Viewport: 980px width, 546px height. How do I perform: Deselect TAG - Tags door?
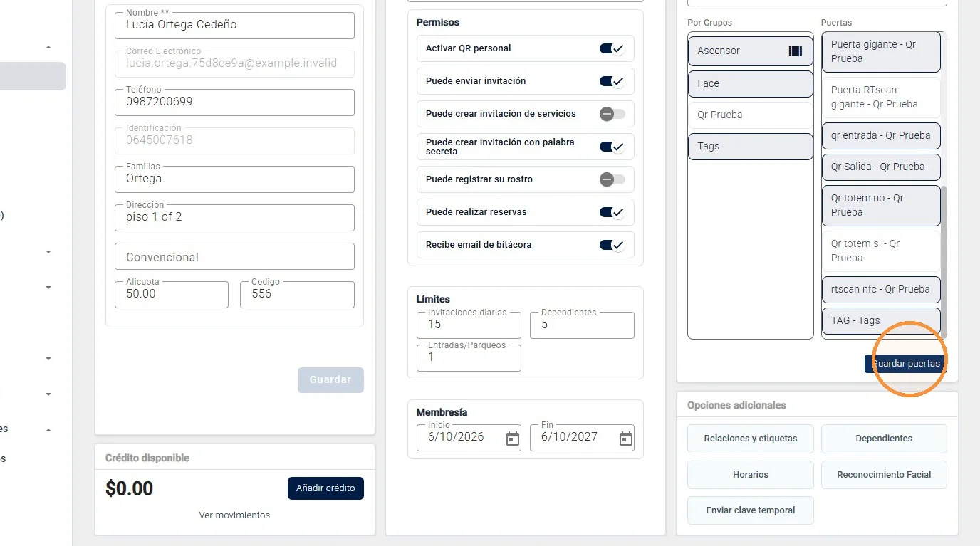point(881,321)
